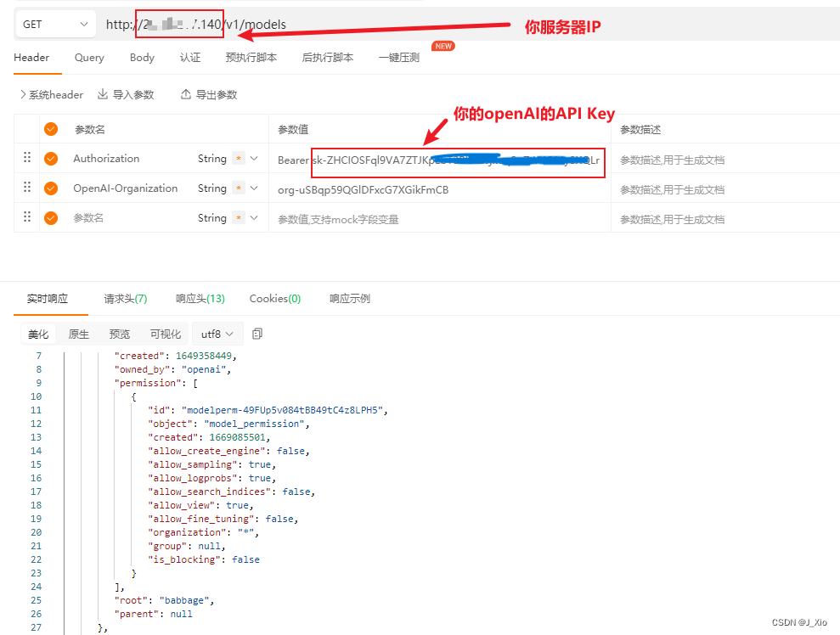840x635 pixels.
Task: Open the 请求头(7) tab
Action: (126, 299)
